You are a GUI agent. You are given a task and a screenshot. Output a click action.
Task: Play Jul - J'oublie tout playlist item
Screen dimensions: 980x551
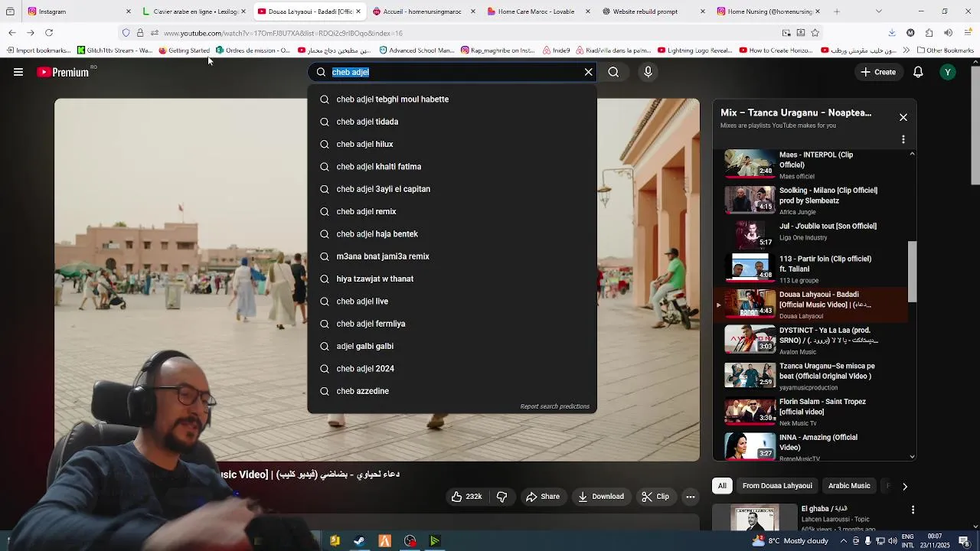812,233
